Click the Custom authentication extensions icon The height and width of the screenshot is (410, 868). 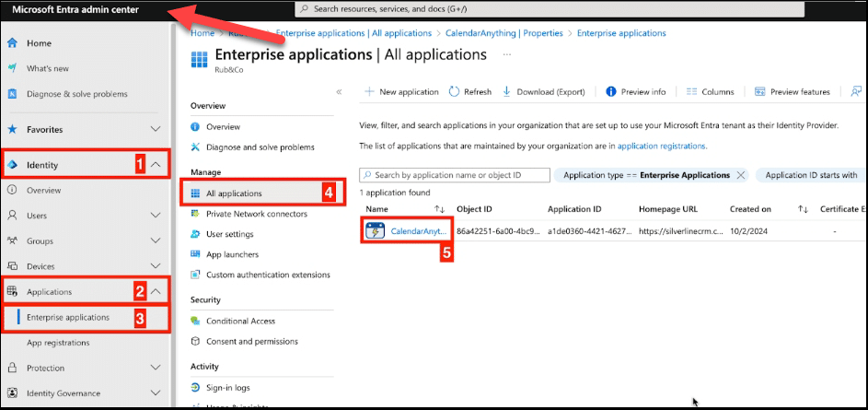195,275
